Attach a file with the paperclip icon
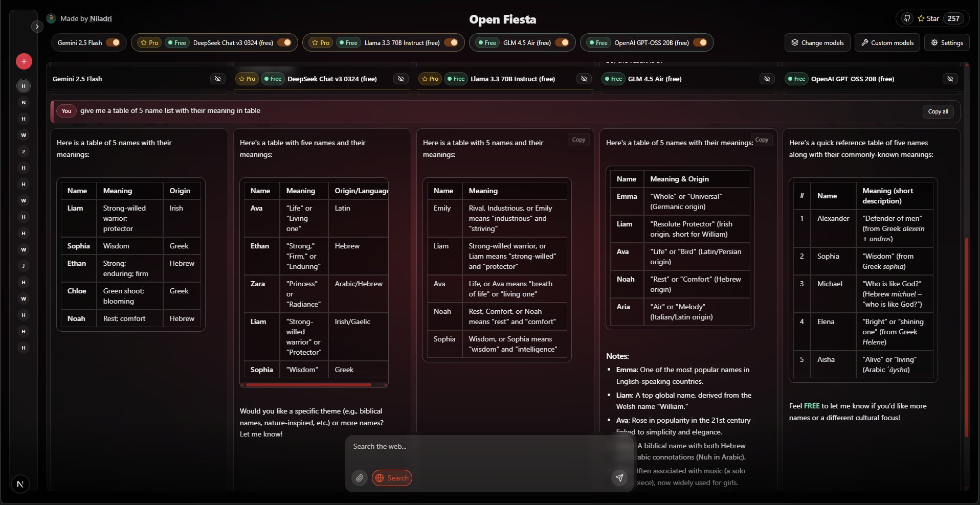This screenshot has height=505, width=980. point(360,478)
